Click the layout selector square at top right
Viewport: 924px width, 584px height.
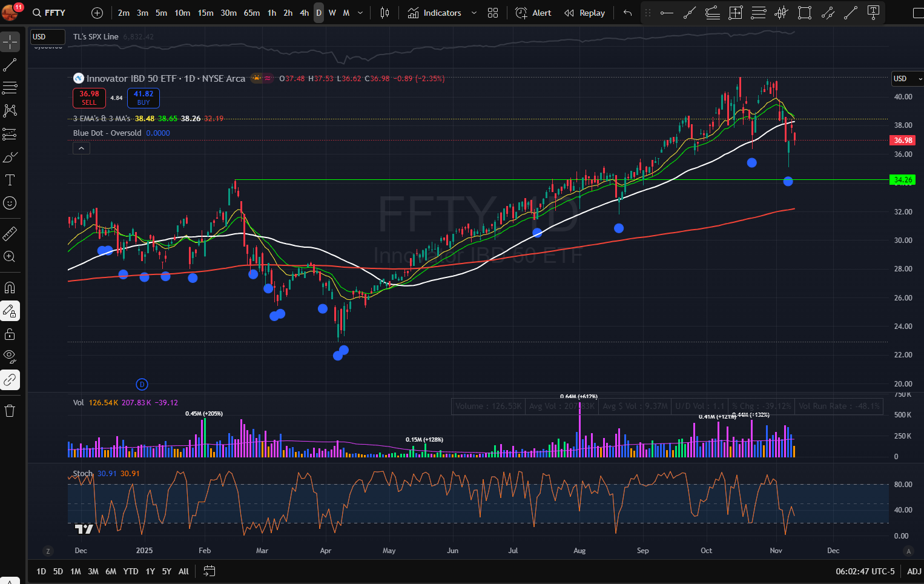click(918, 13)
